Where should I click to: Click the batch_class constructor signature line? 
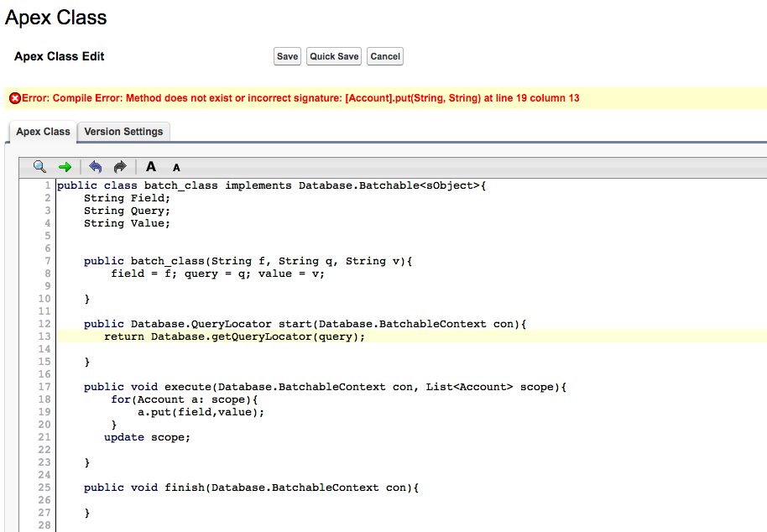[248, 261]
